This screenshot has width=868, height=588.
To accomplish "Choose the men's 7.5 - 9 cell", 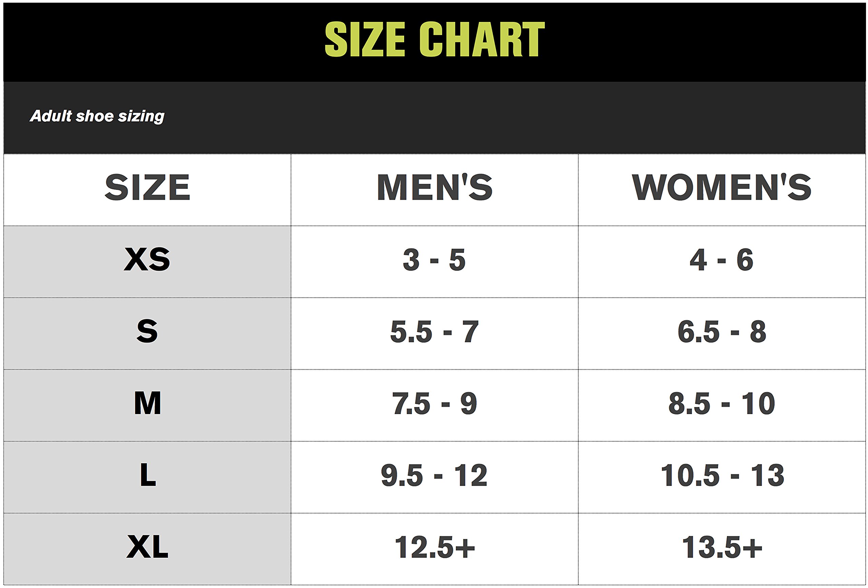I will point(434,404).
